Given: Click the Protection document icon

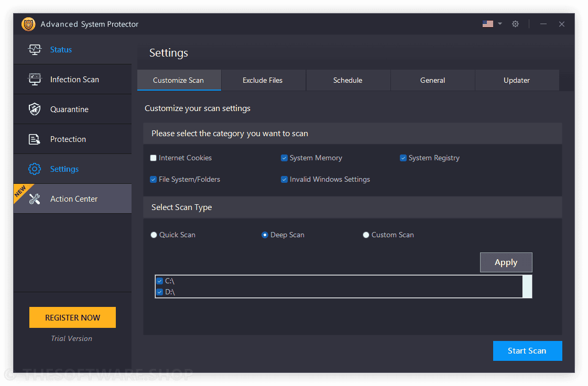Looking at the screenshot, I should [35, 139].
